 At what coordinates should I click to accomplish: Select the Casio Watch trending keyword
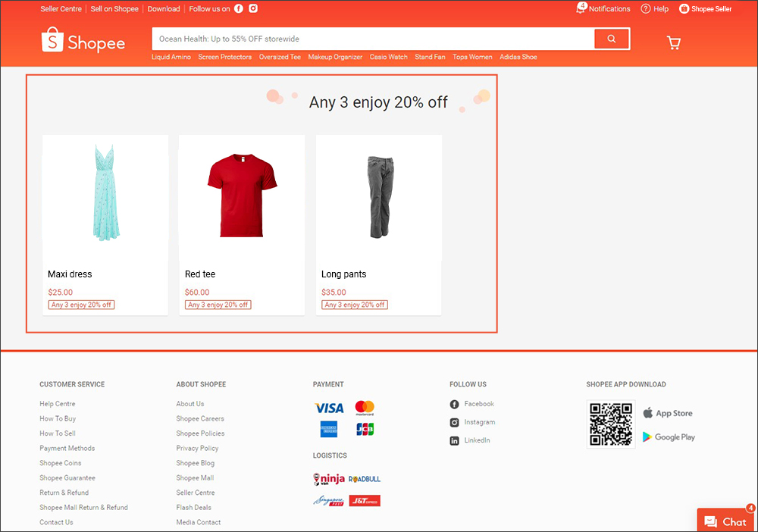(388, 56)
